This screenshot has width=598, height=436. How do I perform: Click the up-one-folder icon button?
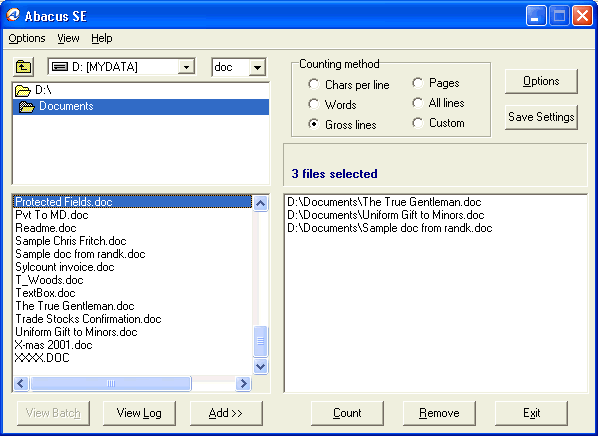[x=23, y=67]
